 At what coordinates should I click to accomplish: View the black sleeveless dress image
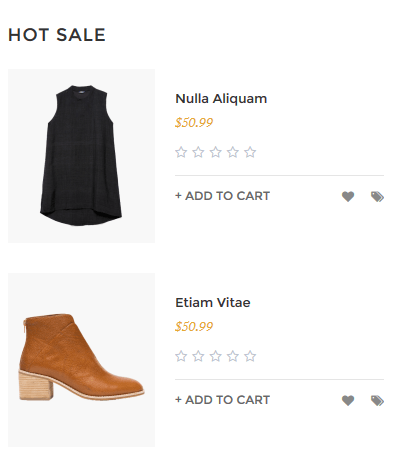[x=81, y=156]
